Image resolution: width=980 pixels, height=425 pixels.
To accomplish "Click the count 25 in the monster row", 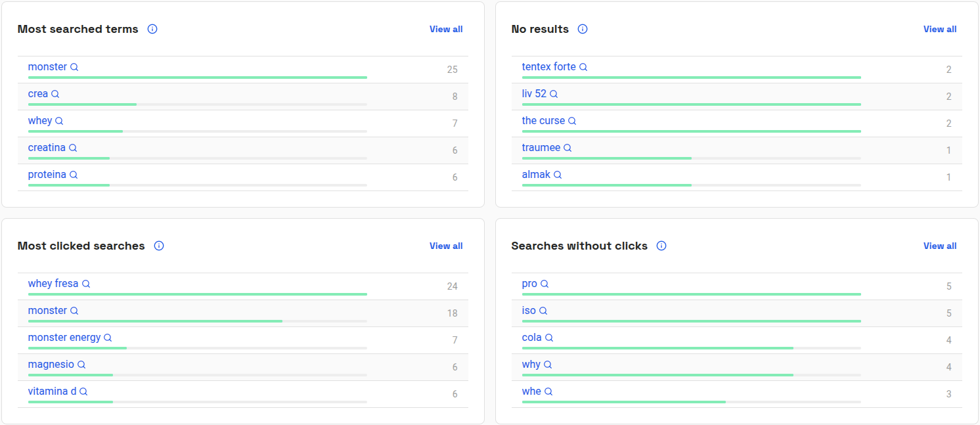I will point(452,70).
